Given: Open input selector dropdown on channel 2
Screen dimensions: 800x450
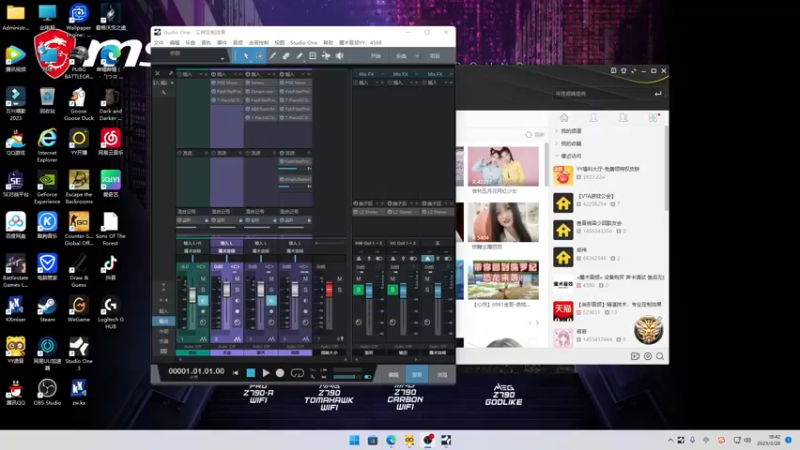Looking at the screenshot, I should [x=227, y=244].
